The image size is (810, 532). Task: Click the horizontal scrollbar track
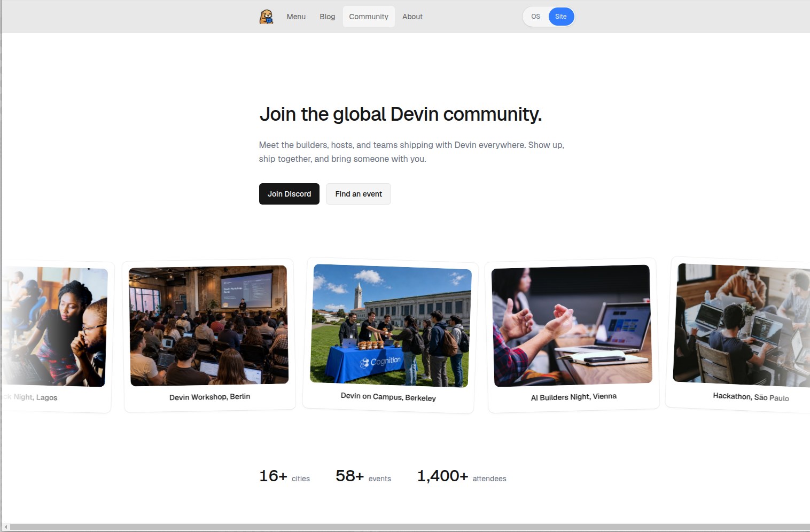point(410,527)
